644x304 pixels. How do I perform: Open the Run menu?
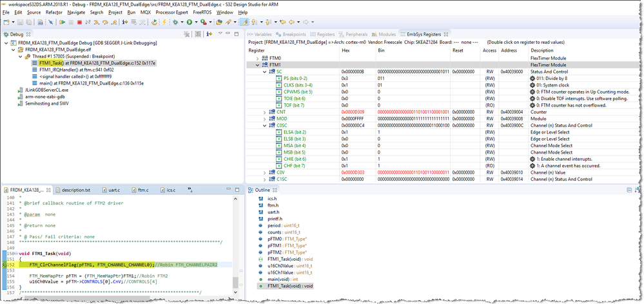(x=131, y=12)
